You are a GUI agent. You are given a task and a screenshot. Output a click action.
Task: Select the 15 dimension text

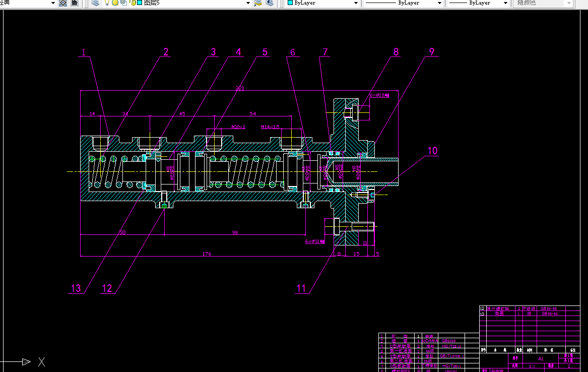(356, 254)
